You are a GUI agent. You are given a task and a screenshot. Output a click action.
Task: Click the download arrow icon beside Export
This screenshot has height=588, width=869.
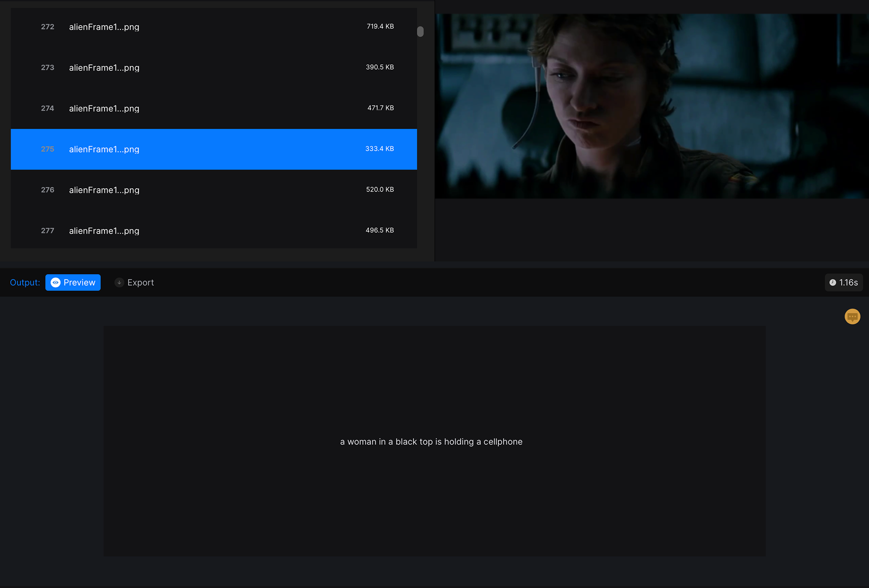click(119, 282)
